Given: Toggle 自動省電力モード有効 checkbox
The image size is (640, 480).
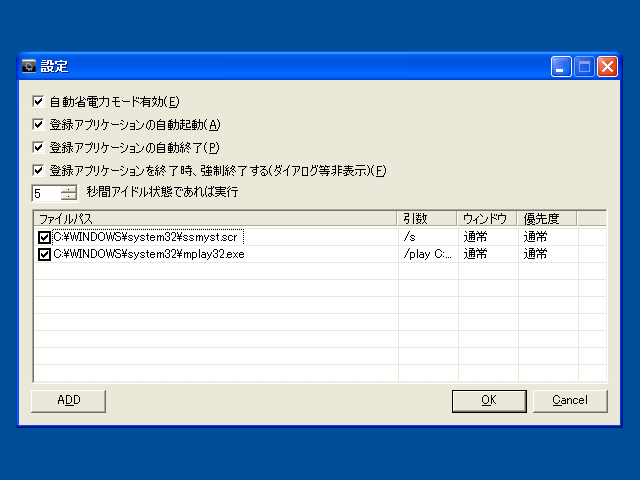Looking at the screenshot, I should pyautogui.click(x=38, y=101).
